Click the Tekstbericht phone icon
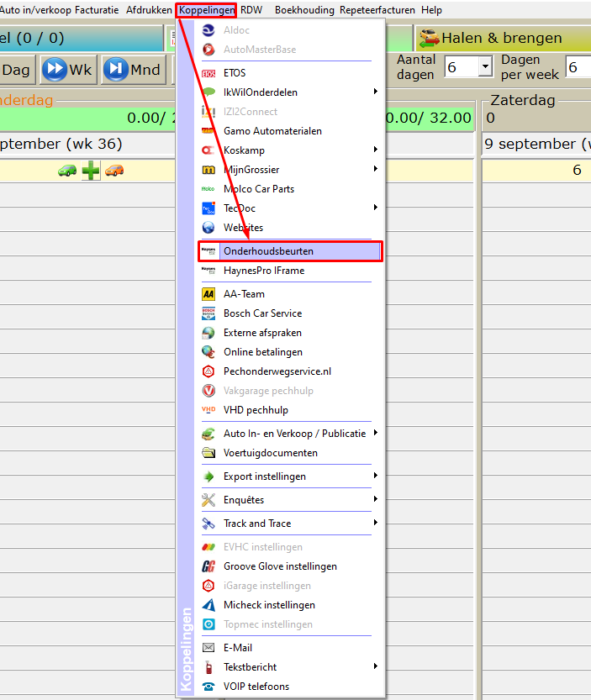Viewport: 591px width, 700px height. coord(208,667)
